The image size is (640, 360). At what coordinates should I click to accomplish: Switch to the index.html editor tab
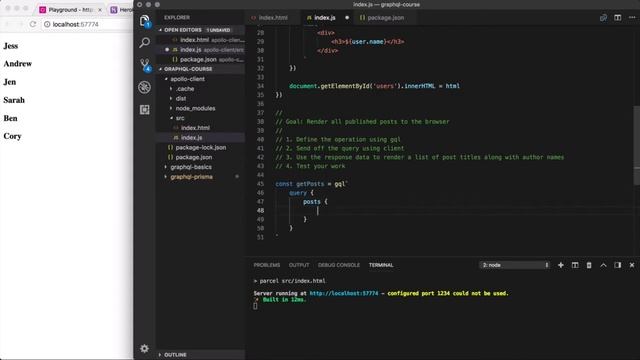pyautogui.click(x=273, y=18)
